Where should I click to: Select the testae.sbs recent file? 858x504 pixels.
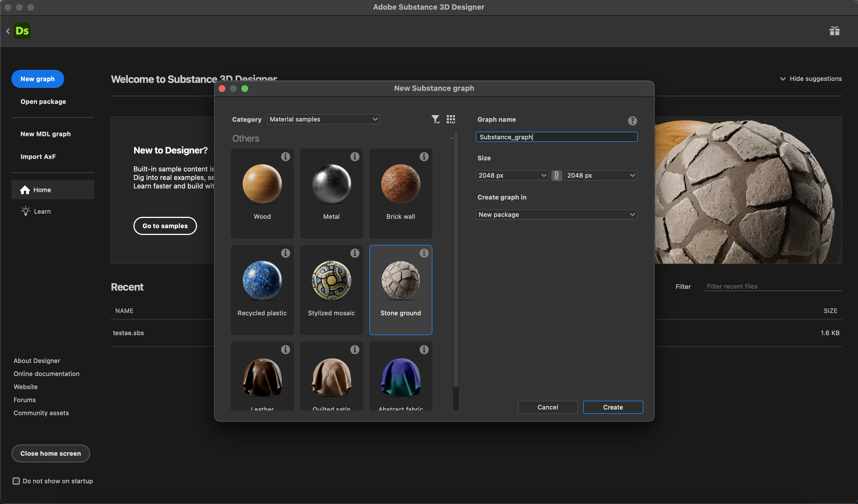(x=128, y=333)
